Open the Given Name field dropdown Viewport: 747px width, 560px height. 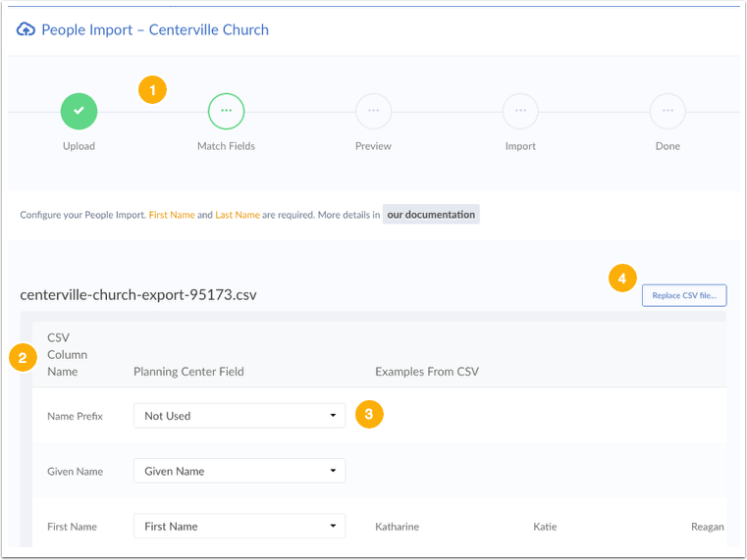240,471
